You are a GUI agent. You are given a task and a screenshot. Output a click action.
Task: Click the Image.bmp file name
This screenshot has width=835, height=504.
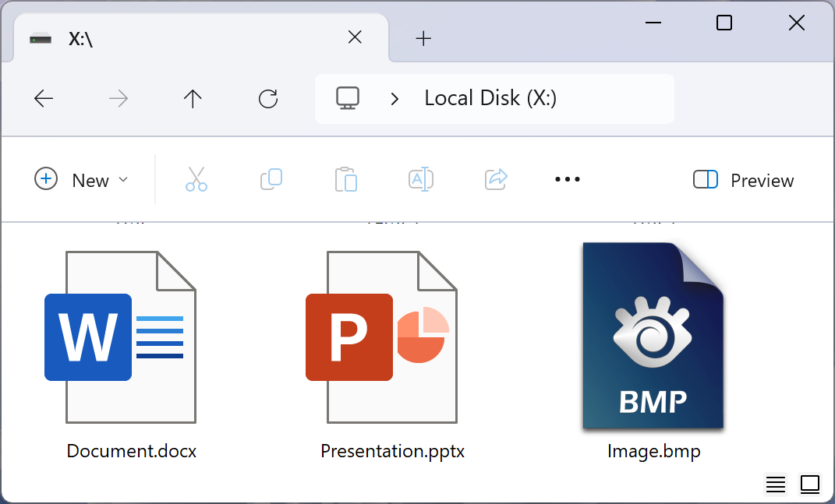coord(654,451)
